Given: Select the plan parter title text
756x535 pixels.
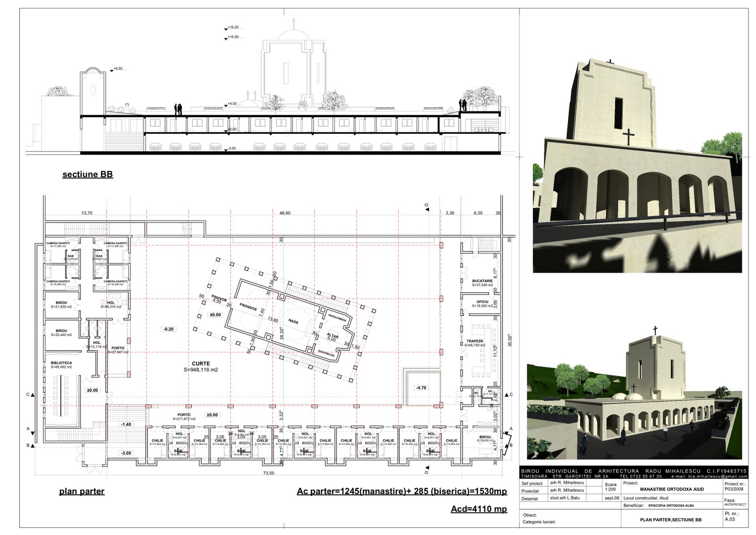Looking at the screenshot, I should pyautogui.click(x=82, y=492).
